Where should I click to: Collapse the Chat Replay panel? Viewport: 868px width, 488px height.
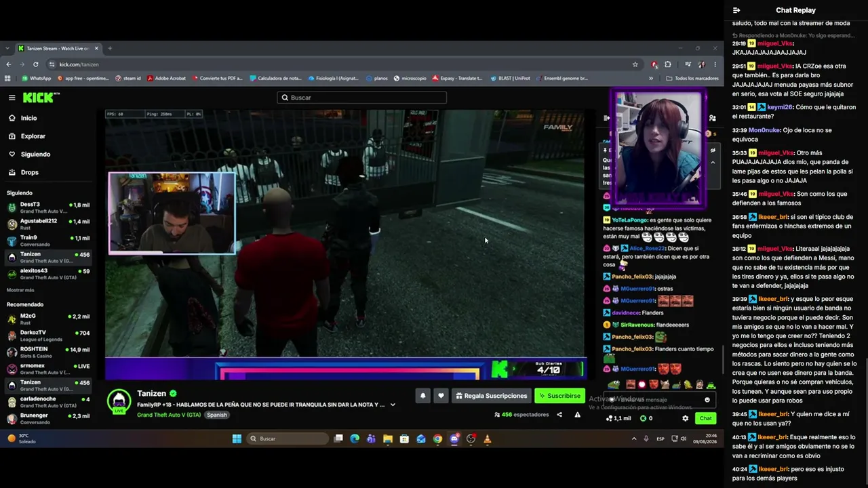[736, 10]
